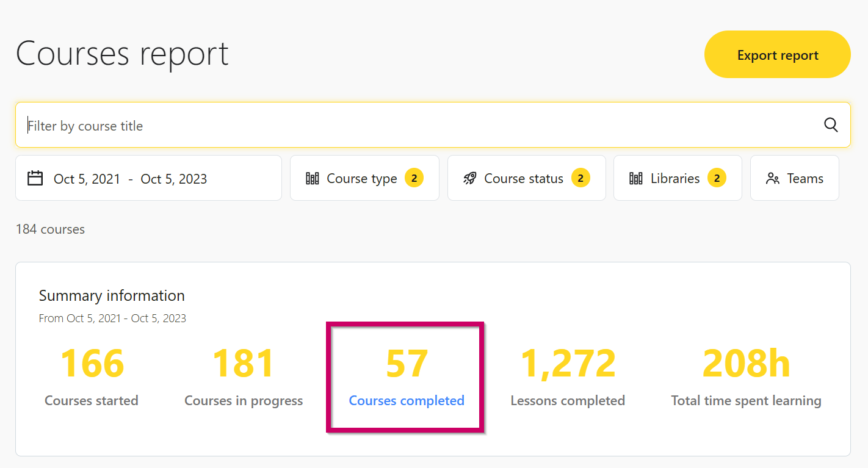Click the Export report button
Image resolution: width=868 pixels, height=468 pixels.
pos(777,55)
